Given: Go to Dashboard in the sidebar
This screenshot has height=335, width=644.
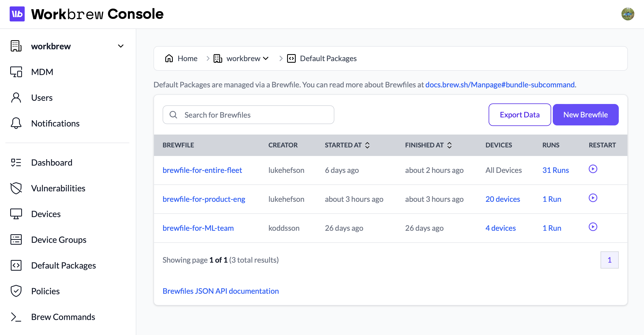Looking at the screenshot, I should pyautogui.click(x=52, y=162).
